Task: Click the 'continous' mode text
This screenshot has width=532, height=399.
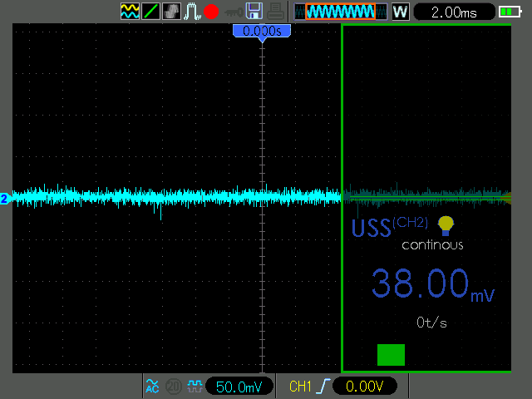Action: [x=432, y=245]
